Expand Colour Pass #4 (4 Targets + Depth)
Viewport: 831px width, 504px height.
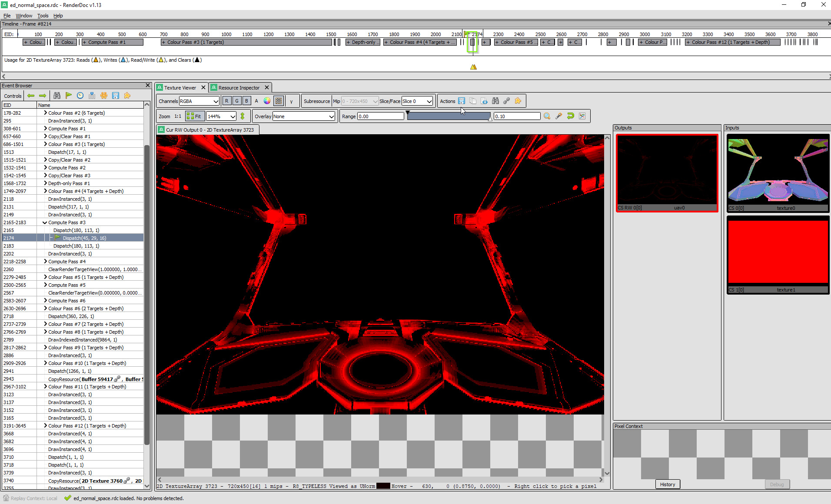click(45, 191)
